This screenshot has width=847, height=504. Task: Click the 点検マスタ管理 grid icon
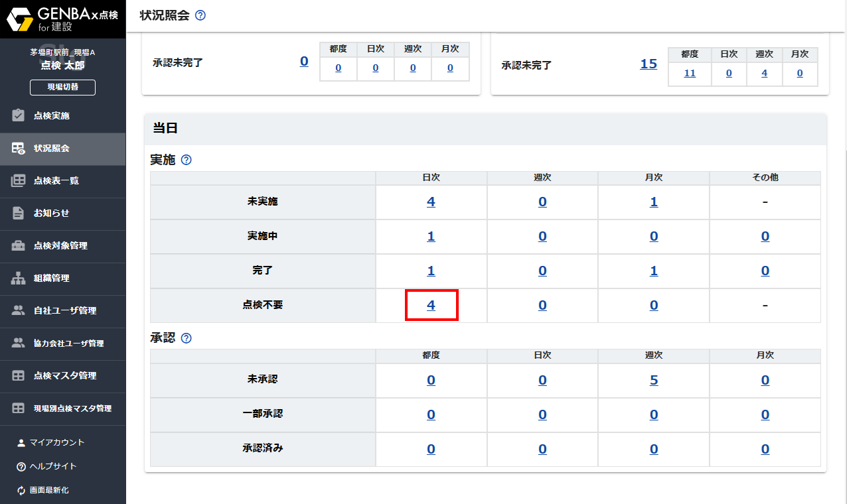point(17,376)
